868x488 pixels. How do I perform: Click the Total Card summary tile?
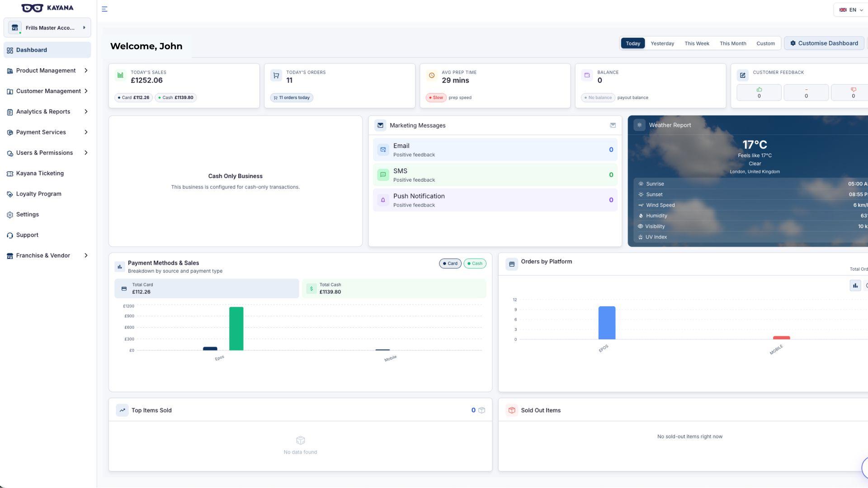tap(207, 288)
